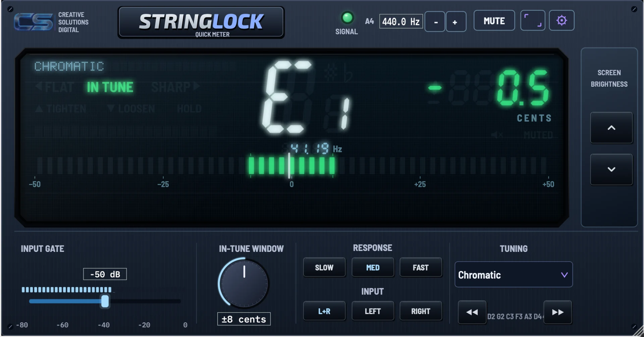
Task: Set response to SLOW
Action: (x=324, y=267)
